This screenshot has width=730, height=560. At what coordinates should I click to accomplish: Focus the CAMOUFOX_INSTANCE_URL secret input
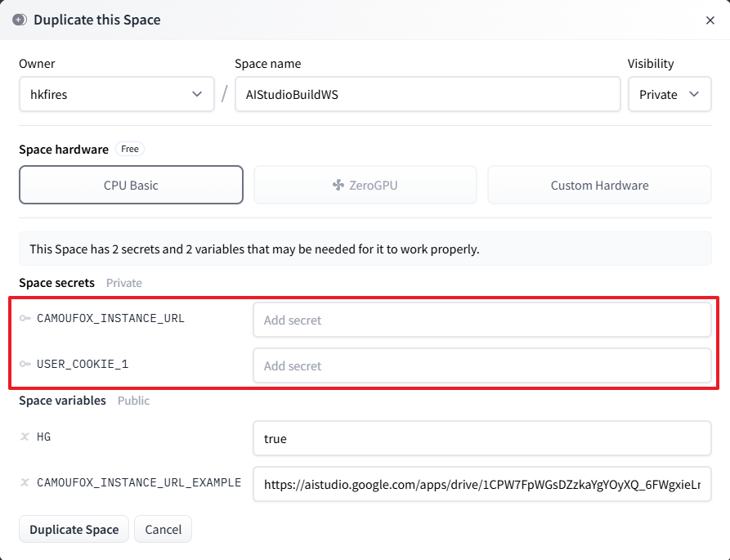[481, 320]
